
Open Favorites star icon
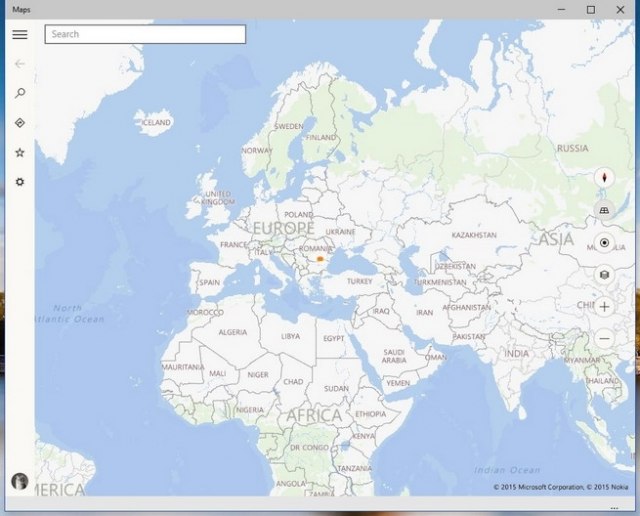point(20,153)
